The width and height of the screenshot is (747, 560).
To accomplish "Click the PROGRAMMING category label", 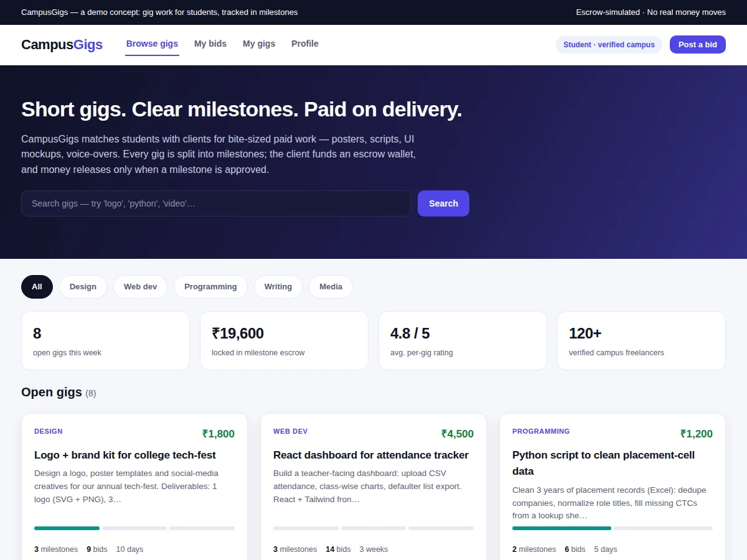I will click(x=541, y=431).
